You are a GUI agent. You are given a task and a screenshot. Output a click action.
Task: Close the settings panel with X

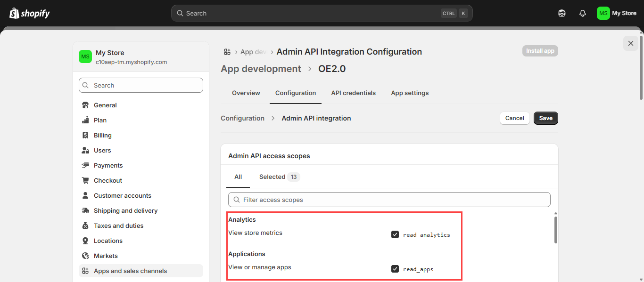pos(631,43)
